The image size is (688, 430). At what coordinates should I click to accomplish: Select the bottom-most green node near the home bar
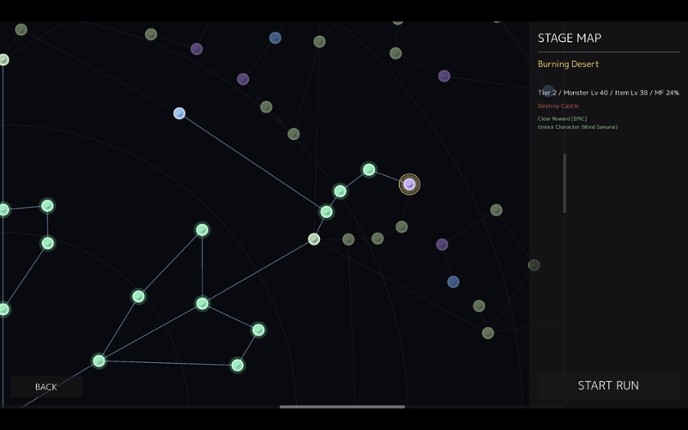[x=237, y=365]
